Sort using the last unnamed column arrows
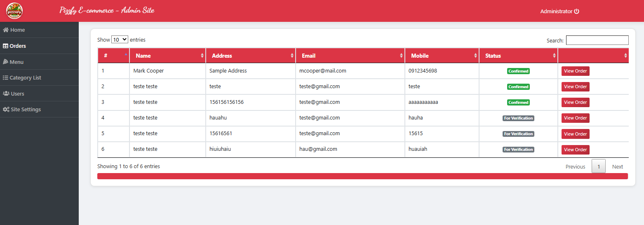This screenshot has height=225, width=644. [x=625, y=56]
